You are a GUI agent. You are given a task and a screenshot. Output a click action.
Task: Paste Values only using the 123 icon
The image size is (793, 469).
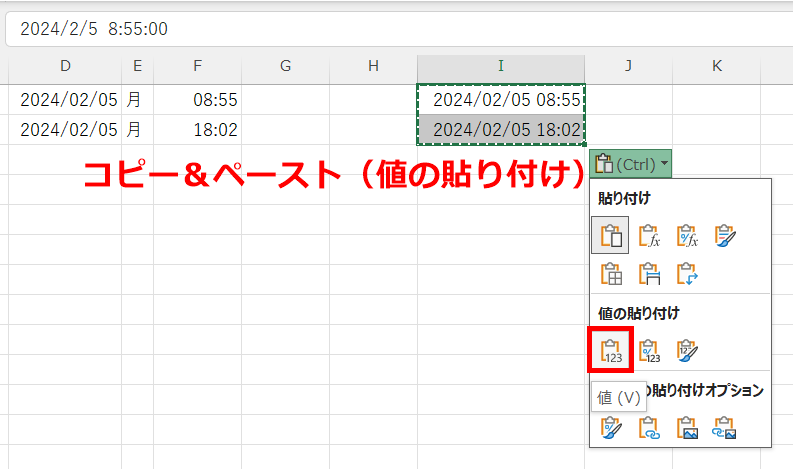click(610, 349)
